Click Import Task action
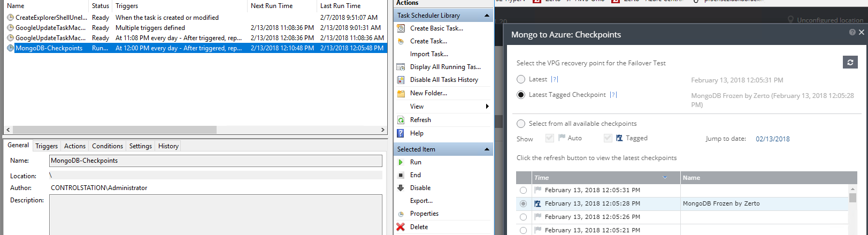The height and width of the screenshot is (235, 868). click(429, 54)
